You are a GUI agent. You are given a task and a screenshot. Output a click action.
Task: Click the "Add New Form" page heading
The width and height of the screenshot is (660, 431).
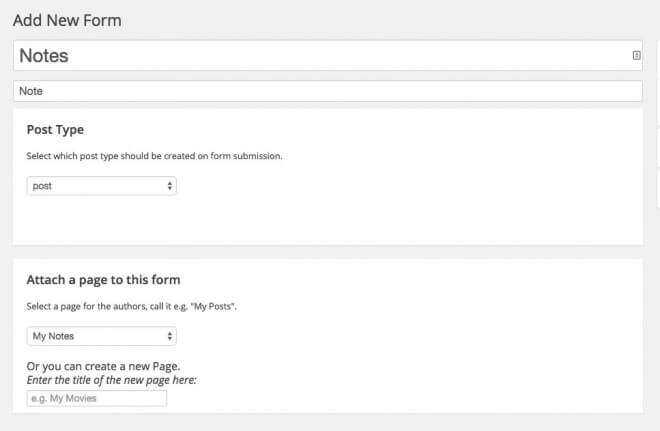pos(68,19)
